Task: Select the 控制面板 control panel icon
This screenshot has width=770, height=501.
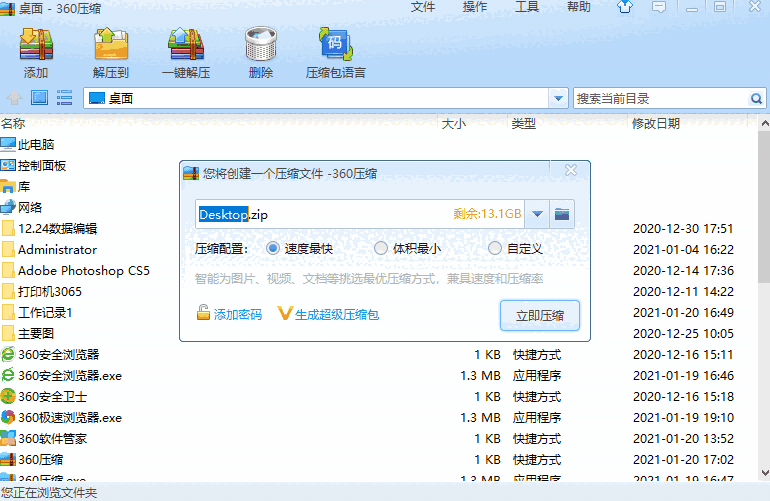Action: 8,165
